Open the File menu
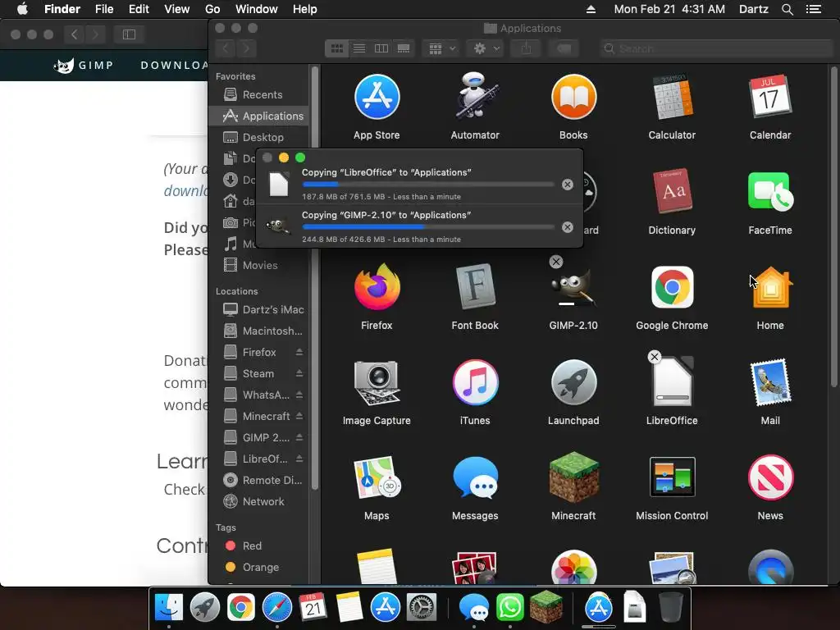This screenshot has height=630, width=840. point(104,9)
